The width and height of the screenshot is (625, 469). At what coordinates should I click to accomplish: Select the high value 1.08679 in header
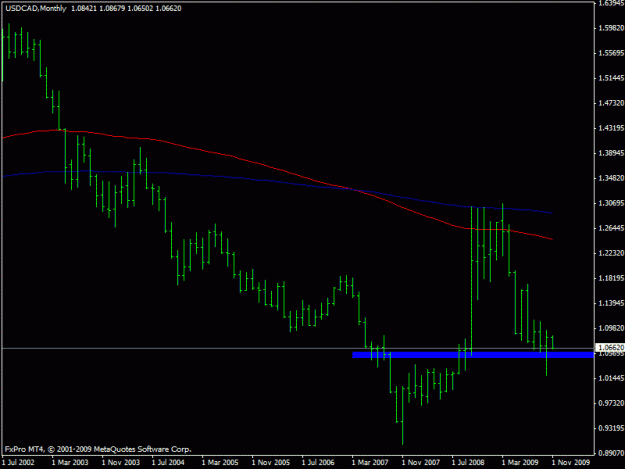pos(112,8)
